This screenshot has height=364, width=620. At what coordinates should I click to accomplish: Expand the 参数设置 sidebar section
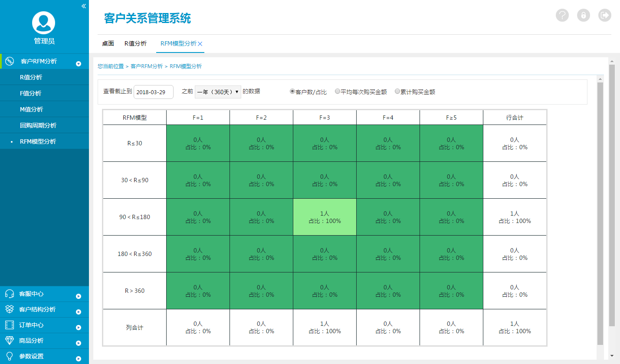(79, 358)
